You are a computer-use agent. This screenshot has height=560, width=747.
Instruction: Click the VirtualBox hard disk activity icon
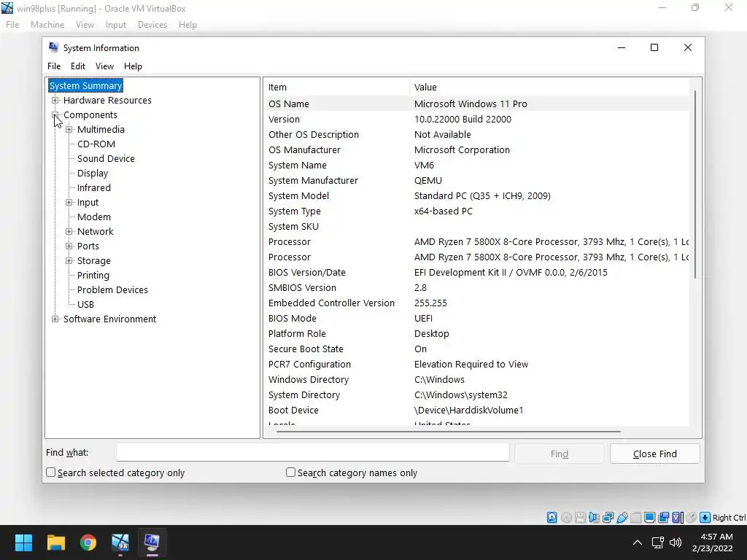pyautogui.click(x=551, y=517)
